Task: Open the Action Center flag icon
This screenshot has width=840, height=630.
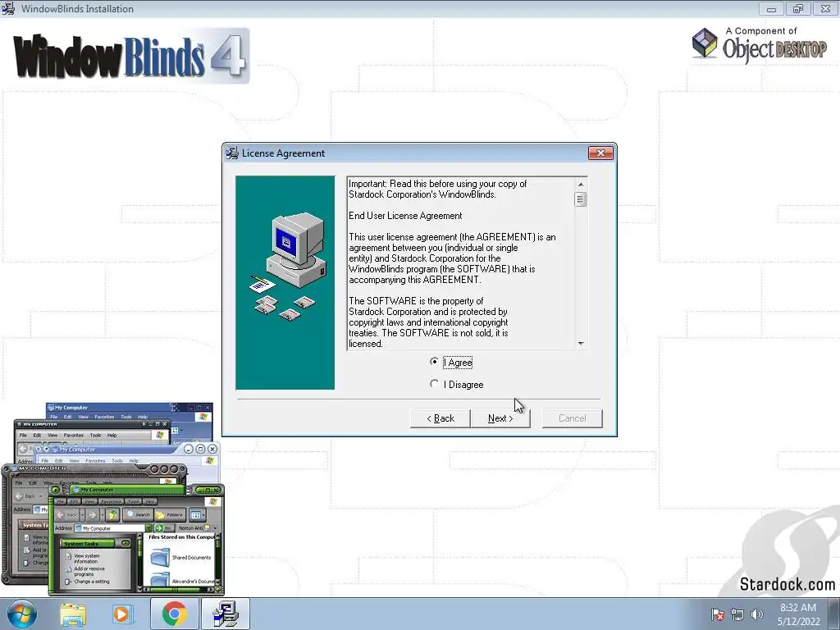Action: pos(718,614)
